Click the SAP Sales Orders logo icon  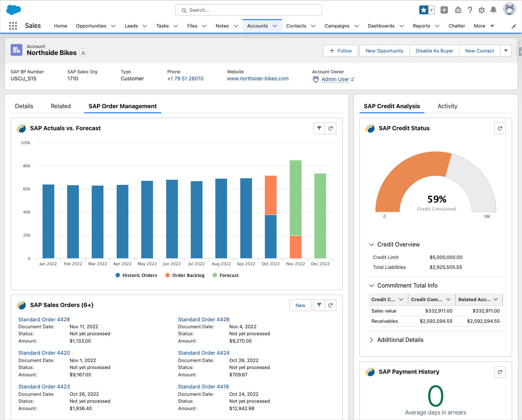[22, 305]
